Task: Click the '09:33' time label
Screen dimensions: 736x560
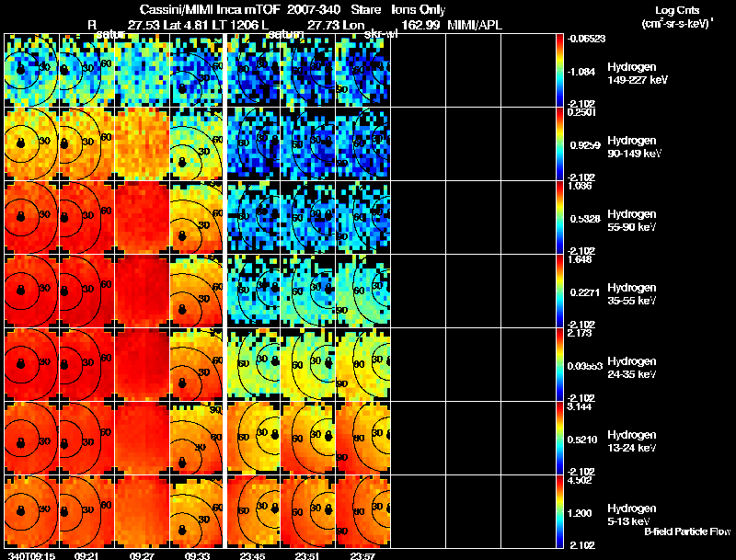Action: (197, 555)
